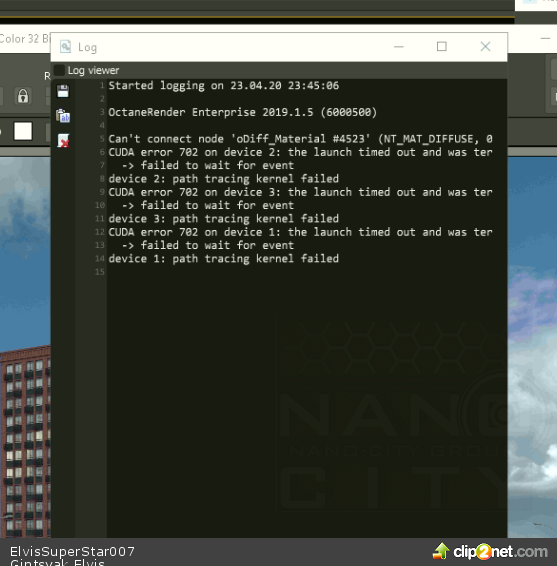Click the failed to wait line 7
This screenshot has height=566, width=557.
208,166
